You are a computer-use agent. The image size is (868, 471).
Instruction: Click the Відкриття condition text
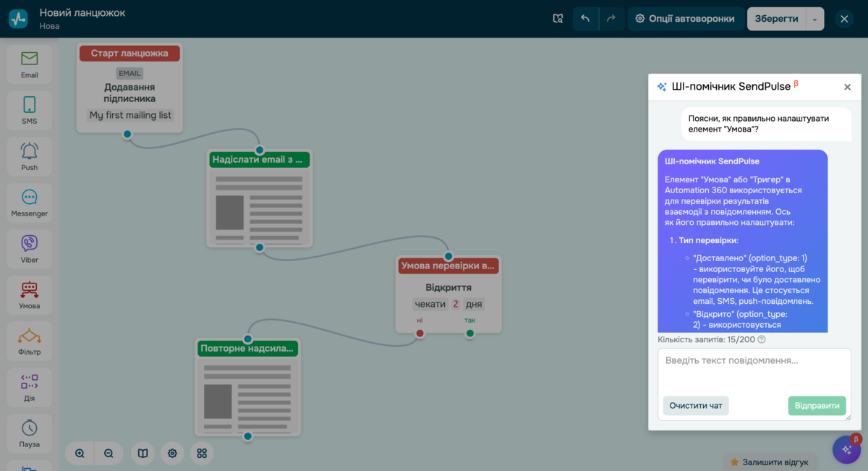448,287
